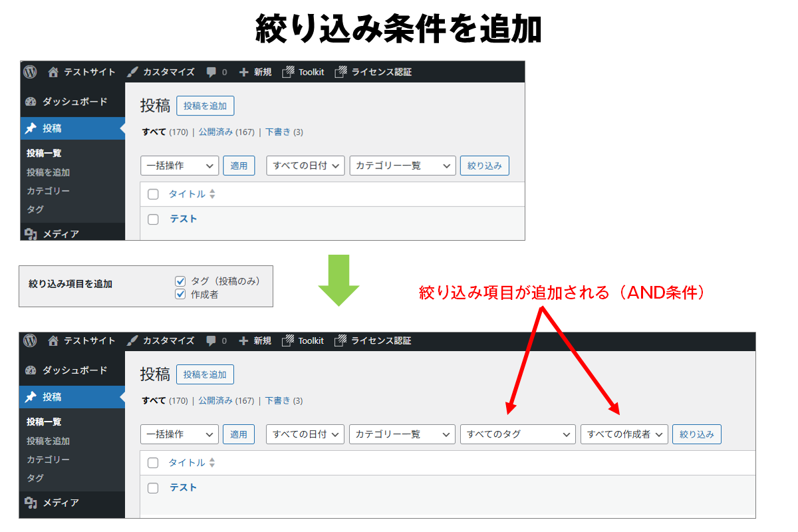Click 投稿 pin icon in top sidebar
The image size is (798, 532).
click(x=31, y=128)
